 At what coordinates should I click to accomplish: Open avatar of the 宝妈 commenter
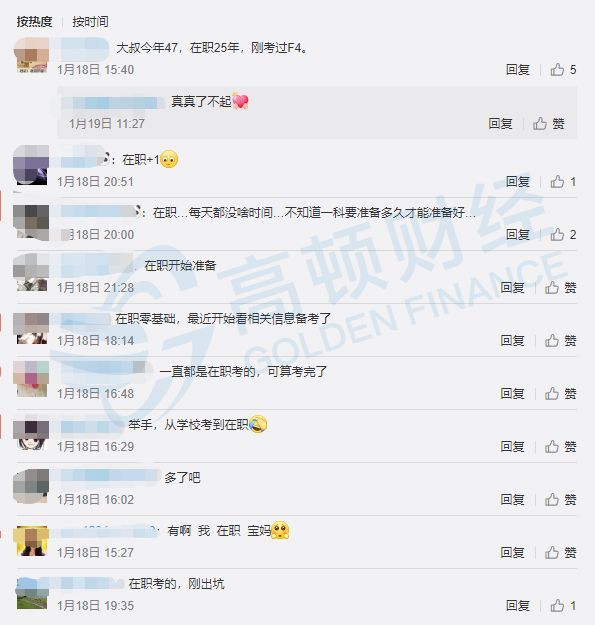[31, 541]
